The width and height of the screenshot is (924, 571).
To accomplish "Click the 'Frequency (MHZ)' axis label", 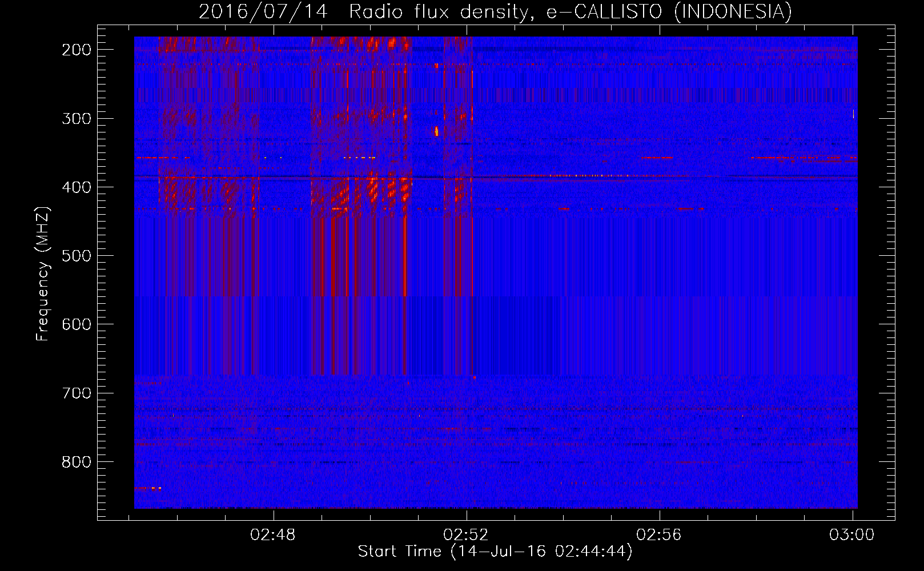I will pos(43,274).
